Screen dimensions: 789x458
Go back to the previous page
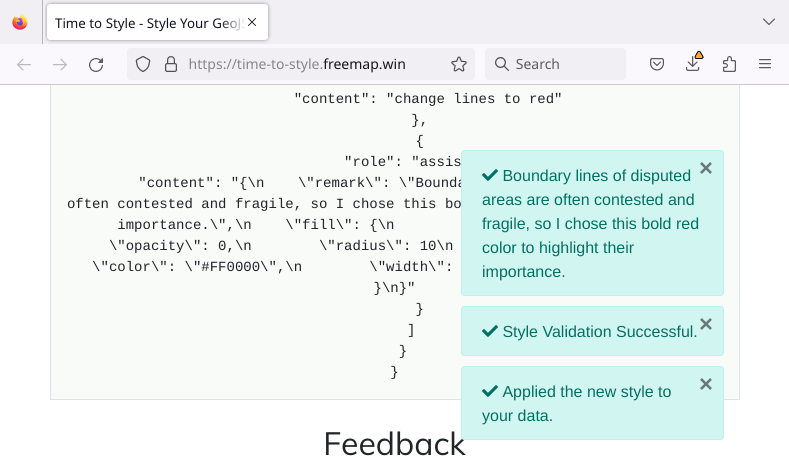click(24, 64)
